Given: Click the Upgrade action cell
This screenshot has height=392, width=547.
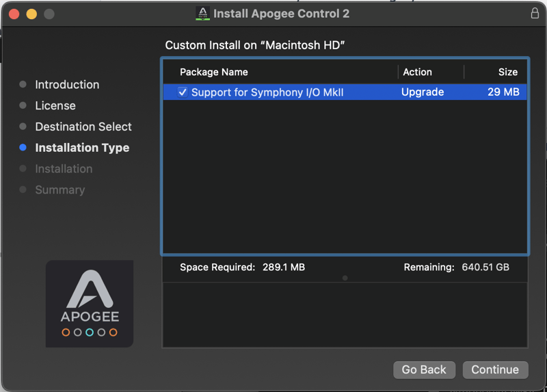Looking at the screenshot, I should pyautogui.click(x=423, y=92).
